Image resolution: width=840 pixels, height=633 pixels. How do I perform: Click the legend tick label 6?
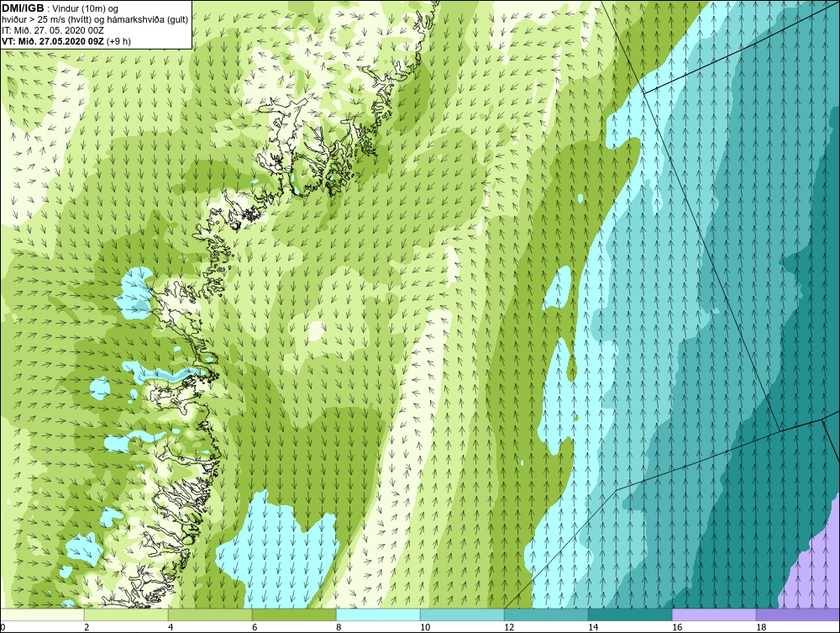pyautogui.click(x=255, y=628)
